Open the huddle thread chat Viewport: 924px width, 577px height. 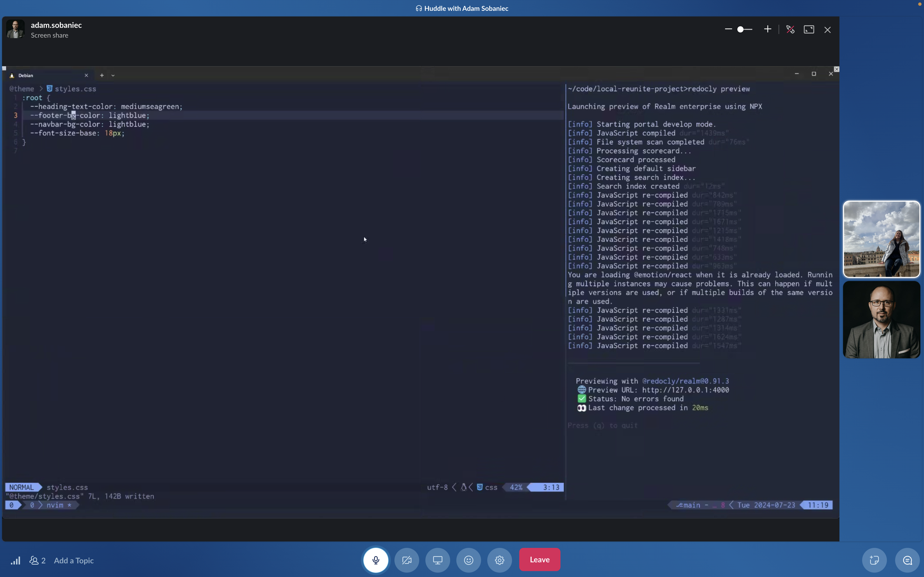pos(907,560)
